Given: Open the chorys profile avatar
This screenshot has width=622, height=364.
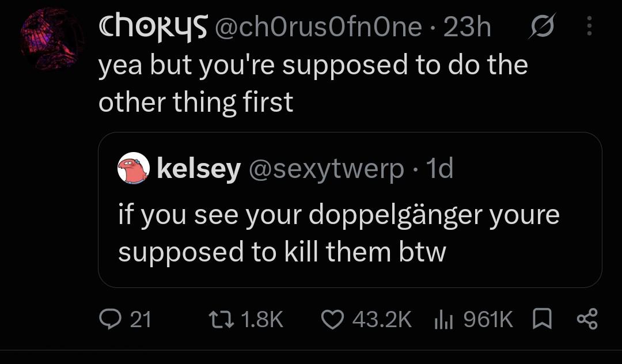Looking at the screenshot, I should pyautogui.click(x=52, y=39).
